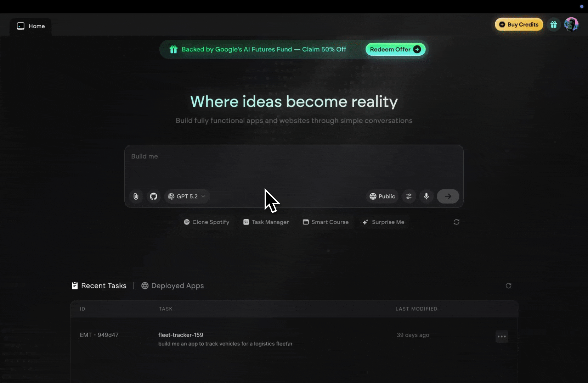Click the ID column header
The height and width of the screenshot is (383, 588).
(x=83, y=309)
